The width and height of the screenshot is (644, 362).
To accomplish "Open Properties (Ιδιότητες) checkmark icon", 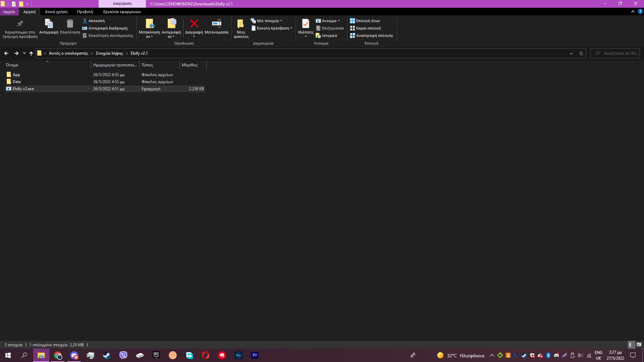I will point(305,24).
